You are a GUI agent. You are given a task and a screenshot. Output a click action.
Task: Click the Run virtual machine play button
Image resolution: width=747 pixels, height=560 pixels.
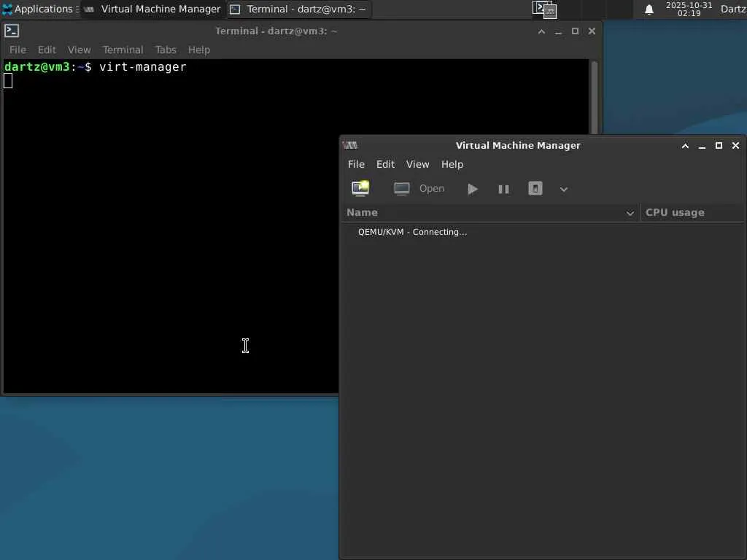(x=472, y=189)
